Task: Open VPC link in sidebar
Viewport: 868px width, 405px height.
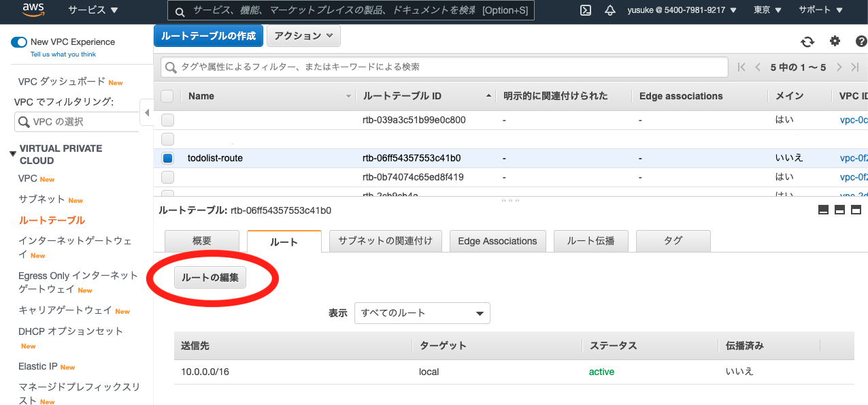Action: [28, 178]
